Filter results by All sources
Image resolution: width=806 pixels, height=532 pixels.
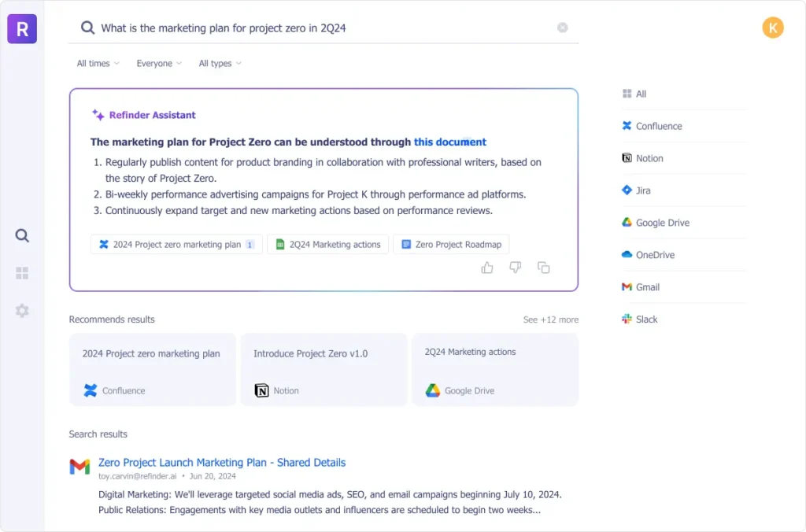[684, 94]
